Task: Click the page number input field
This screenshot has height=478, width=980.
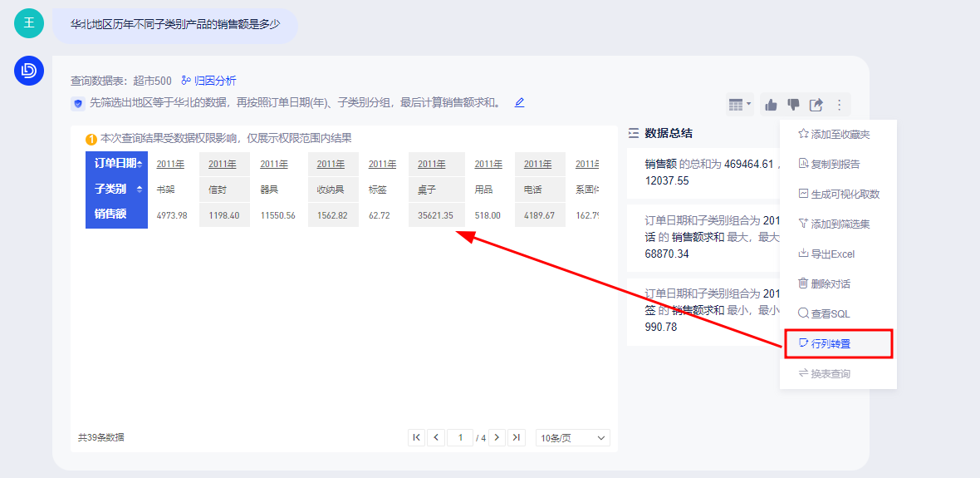Action: tap(459, 437)
